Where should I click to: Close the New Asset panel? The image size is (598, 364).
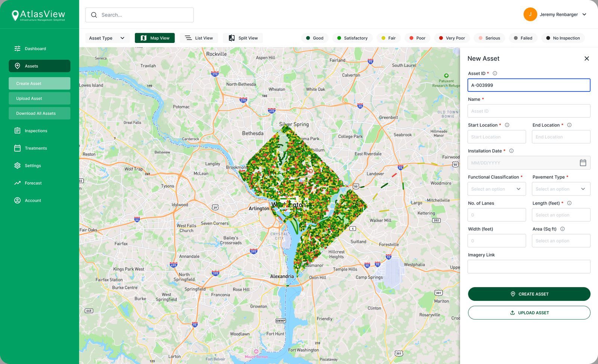[587, 59]
